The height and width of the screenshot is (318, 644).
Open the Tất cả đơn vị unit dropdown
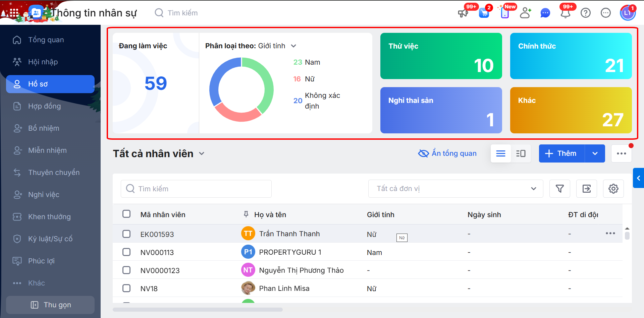click(456, 189)
